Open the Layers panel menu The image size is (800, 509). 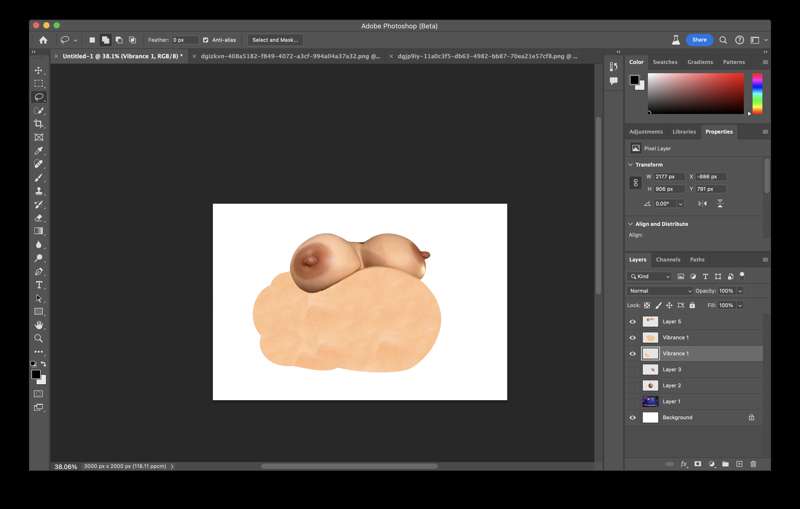pos(765,260)
